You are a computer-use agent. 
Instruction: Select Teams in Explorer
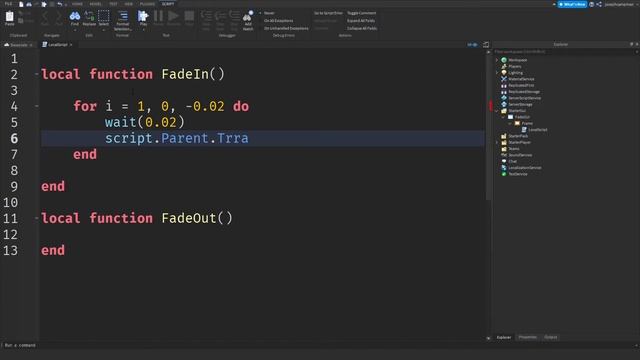pos(514,149)
